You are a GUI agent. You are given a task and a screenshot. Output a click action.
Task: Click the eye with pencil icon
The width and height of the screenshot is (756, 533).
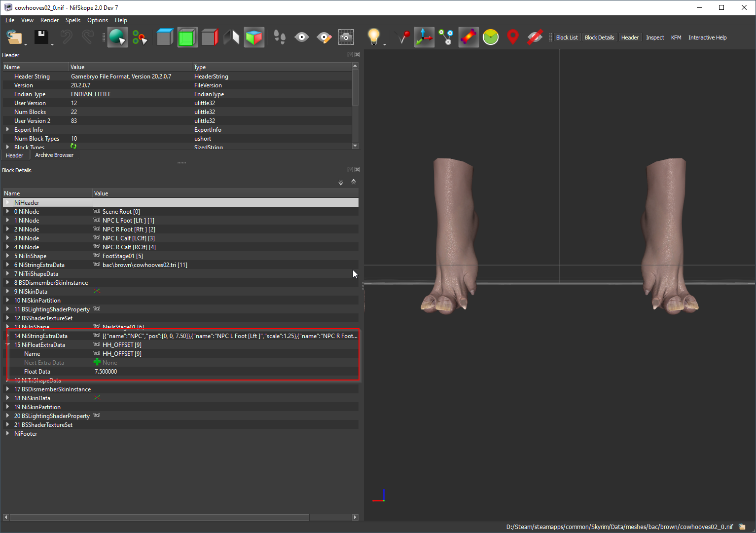pos(324,38)
